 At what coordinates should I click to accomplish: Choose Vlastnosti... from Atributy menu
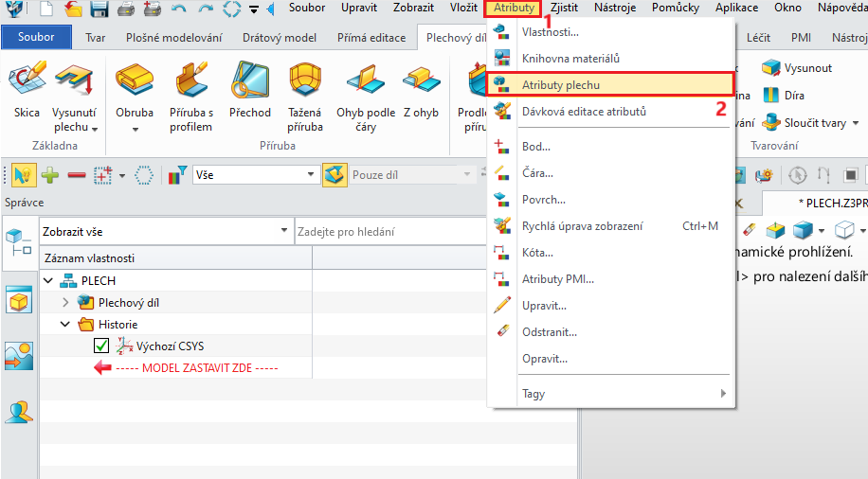[x=610, y=31]
